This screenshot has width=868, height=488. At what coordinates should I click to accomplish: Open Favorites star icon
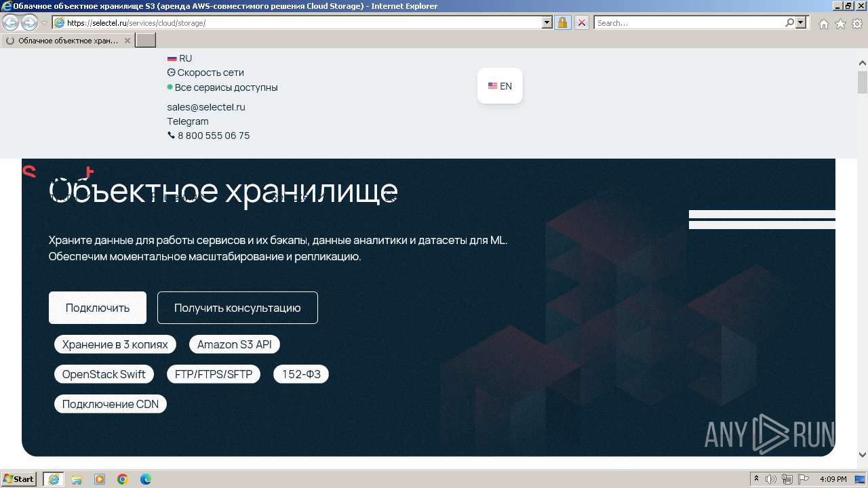click(x=840, y=24)
